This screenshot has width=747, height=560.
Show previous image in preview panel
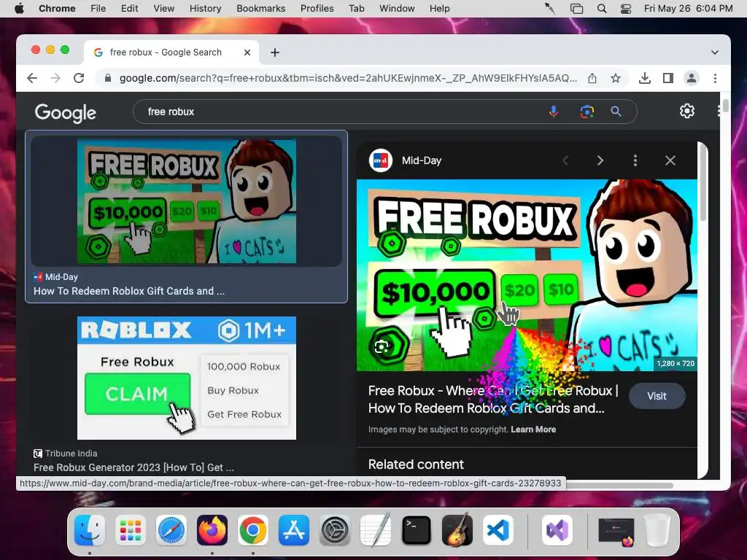(565, 160)
